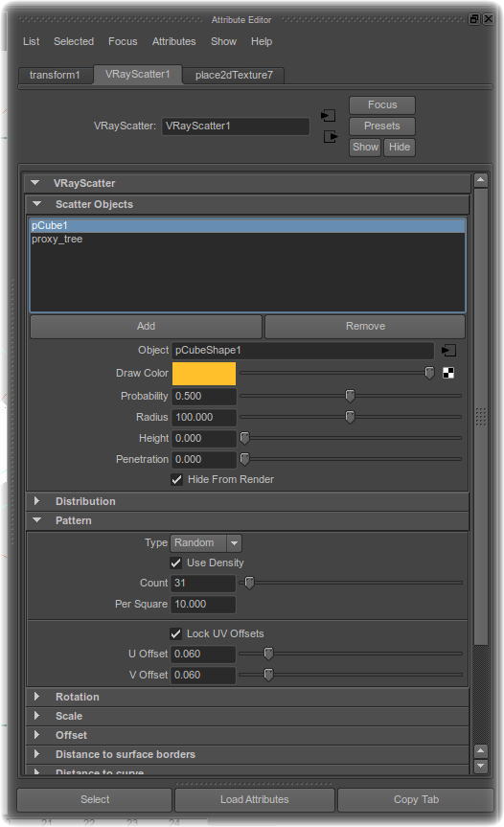Click the Count value field 31
The width and height of the screenshot is (504, 827).
coord(203,583)
